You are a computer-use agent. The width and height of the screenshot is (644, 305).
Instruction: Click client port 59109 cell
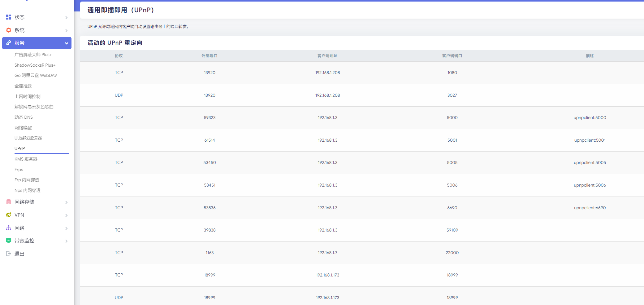[x=452, y=230]
